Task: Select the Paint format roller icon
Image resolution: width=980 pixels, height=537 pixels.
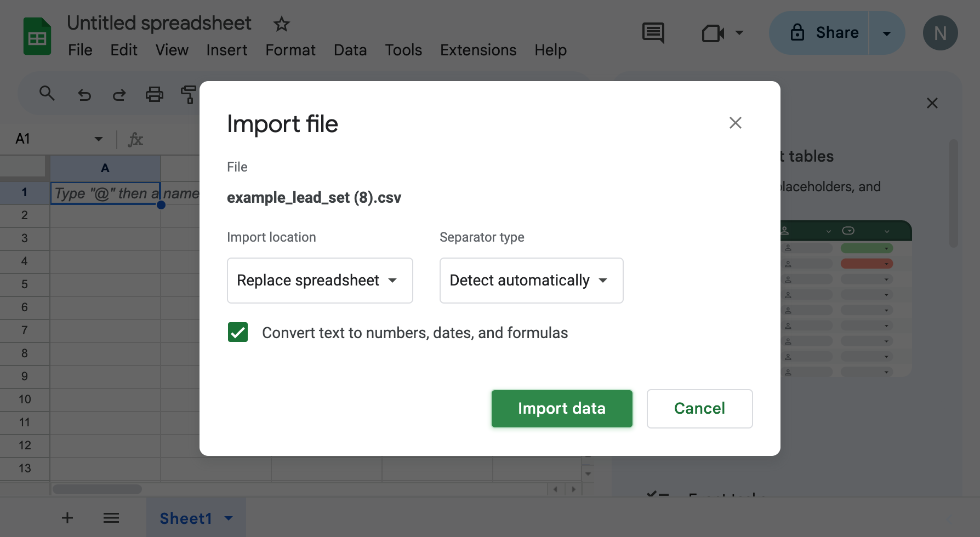Action: (189, 94)
